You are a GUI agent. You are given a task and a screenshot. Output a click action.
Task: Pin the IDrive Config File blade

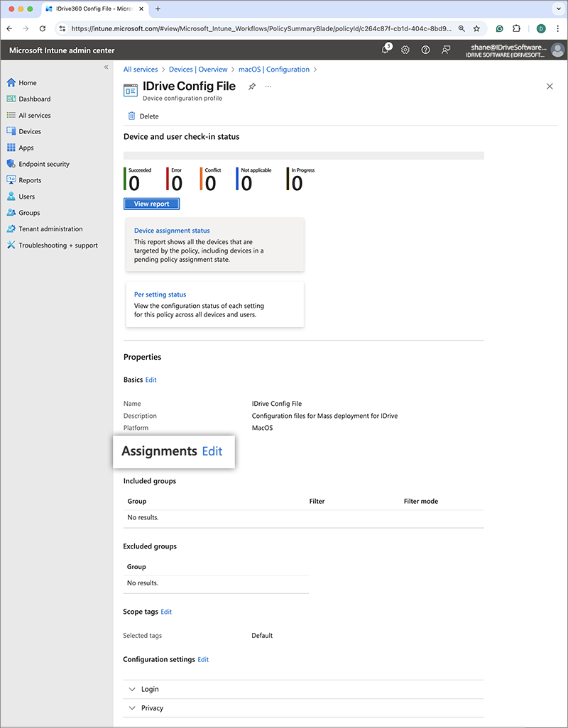point(251,87)
